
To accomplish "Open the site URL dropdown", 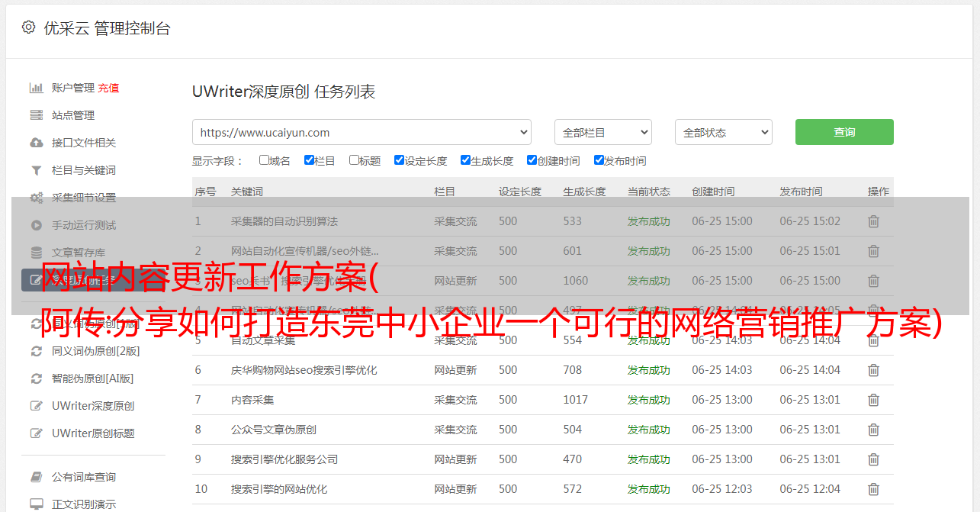I will point(361,132).
